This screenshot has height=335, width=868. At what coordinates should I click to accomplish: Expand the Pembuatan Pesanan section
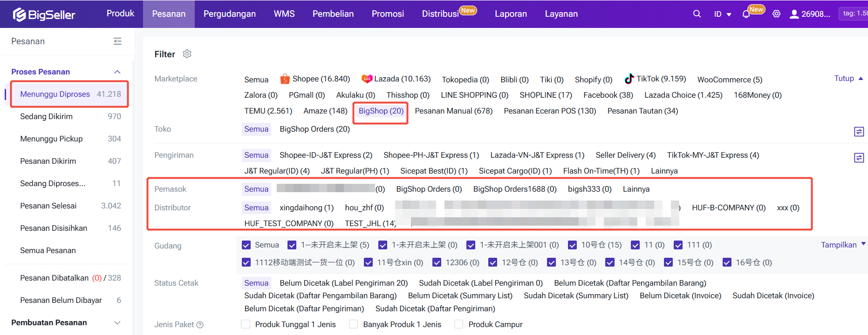pyautogui.click(x=117, y=322)
